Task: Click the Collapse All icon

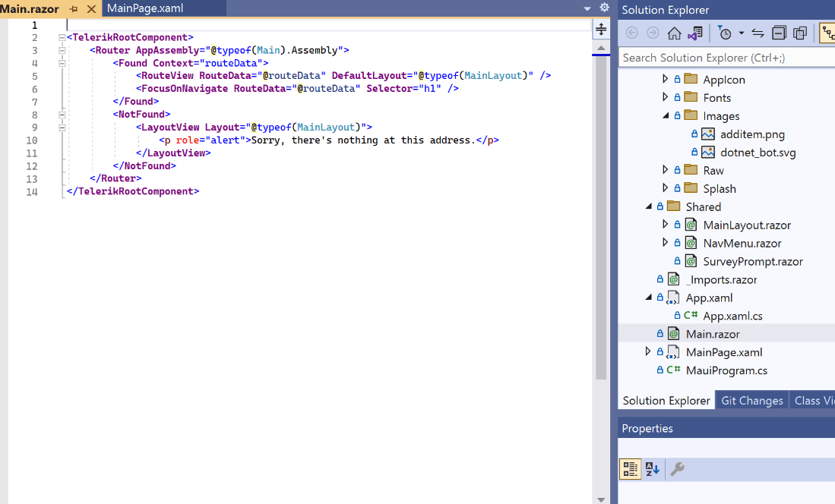Action: [x=779, y=33]
